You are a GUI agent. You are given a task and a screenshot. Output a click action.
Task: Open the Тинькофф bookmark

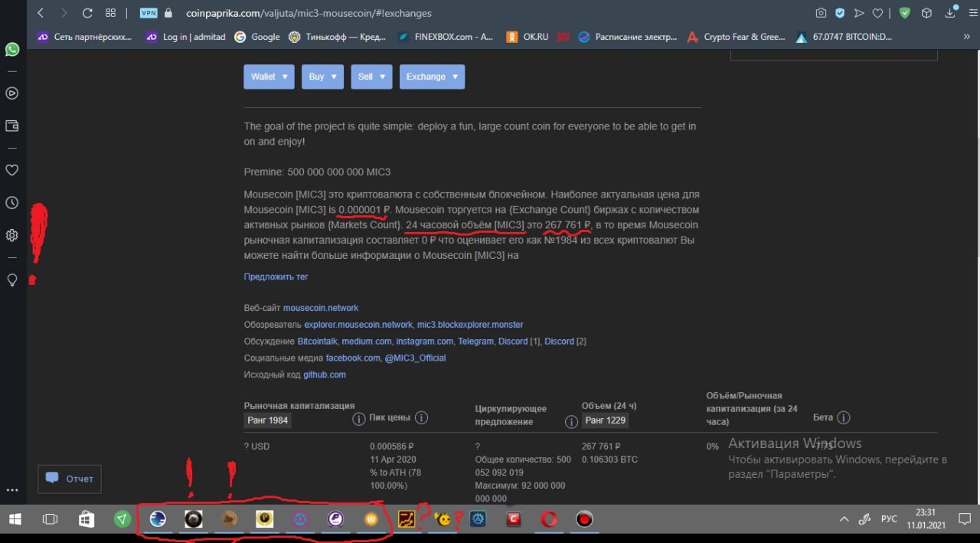[x=339, y=37]
